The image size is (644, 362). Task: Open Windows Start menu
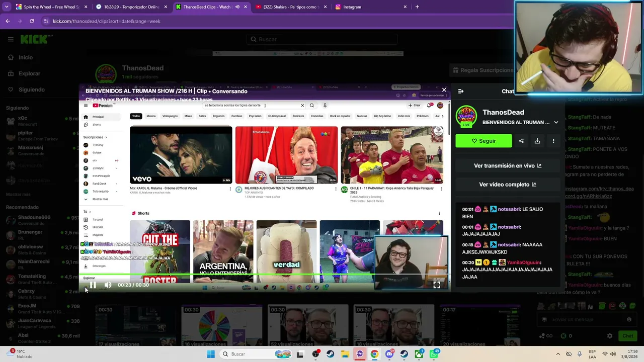pyautogui.click(x=211, y=354)
